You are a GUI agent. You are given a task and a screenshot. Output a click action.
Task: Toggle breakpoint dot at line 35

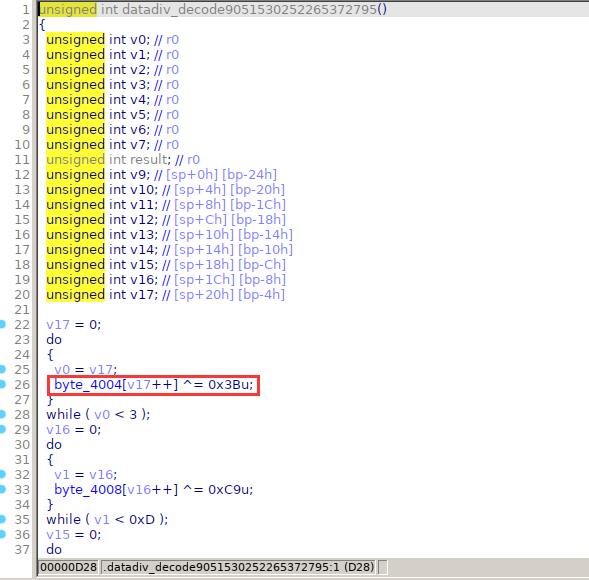[2, 519]
